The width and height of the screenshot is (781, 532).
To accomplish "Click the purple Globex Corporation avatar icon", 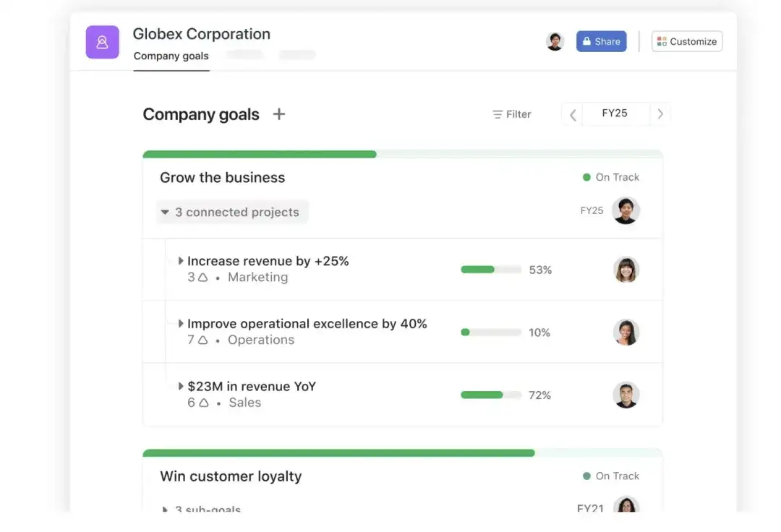I will coord(102,42).
